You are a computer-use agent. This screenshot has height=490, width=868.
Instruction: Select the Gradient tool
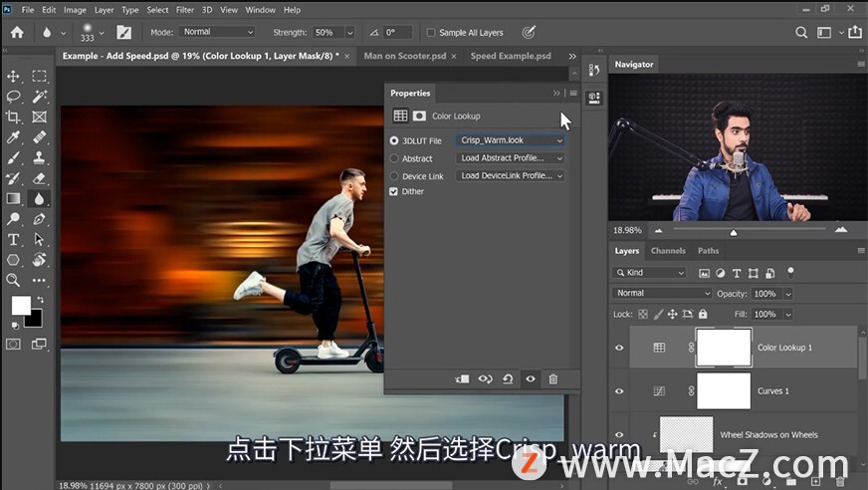pyautogui.click(x=13, y=198)
